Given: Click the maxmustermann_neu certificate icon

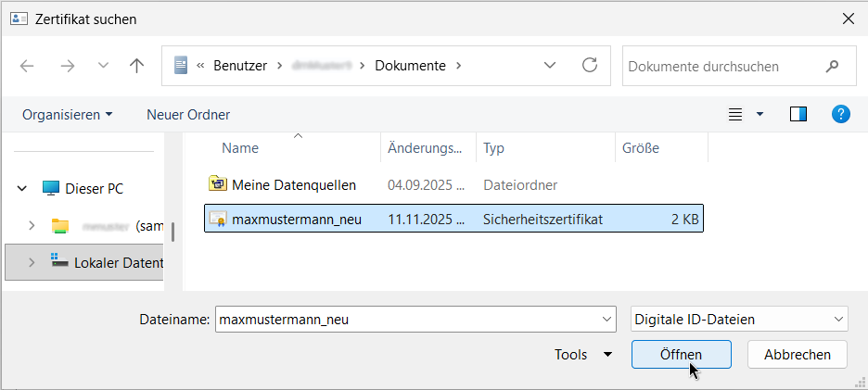Looking at the screenshot, I should [x=218, y=219].
